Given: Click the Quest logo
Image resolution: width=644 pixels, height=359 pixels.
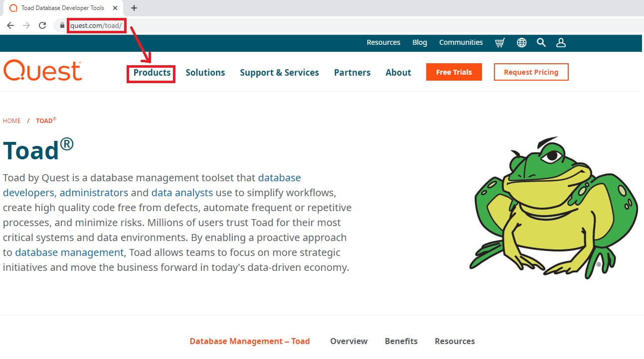Looking at the screenshot, I should click(43, 71).
